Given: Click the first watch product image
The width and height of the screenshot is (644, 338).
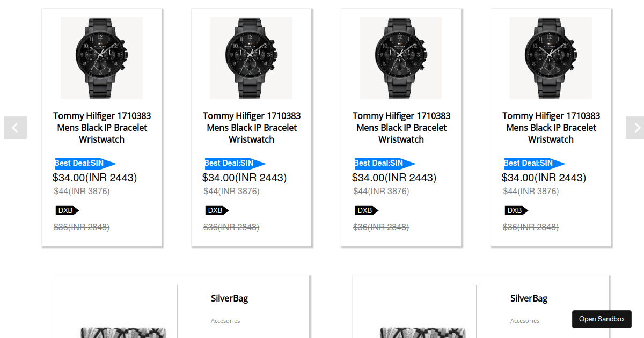Looking at the screenshot, I should (x=101, y=58).
